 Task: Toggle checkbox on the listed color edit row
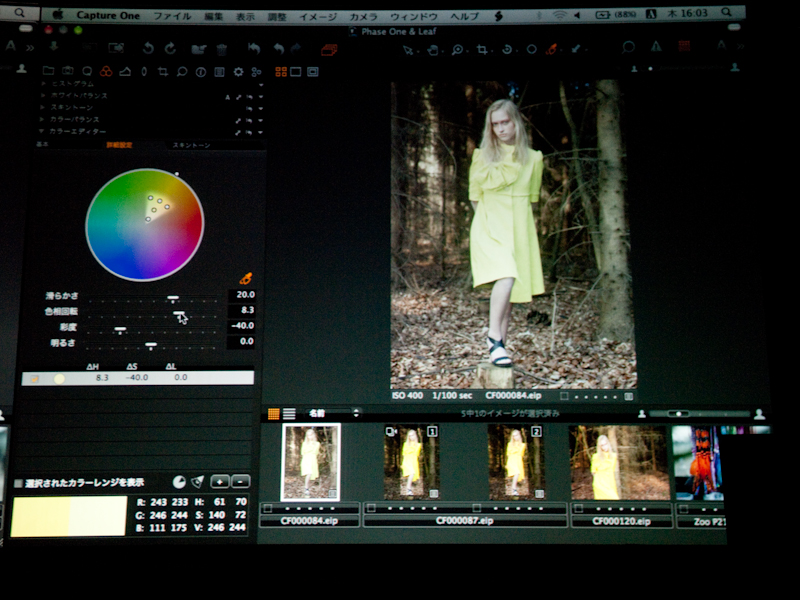coord(34,379)
